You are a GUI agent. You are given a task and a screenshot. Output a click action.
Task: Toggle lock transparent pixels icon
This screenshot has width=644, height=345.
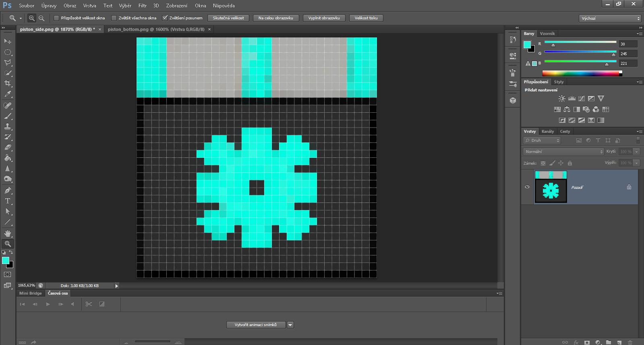pyautogui.click(x=543, y=163)
